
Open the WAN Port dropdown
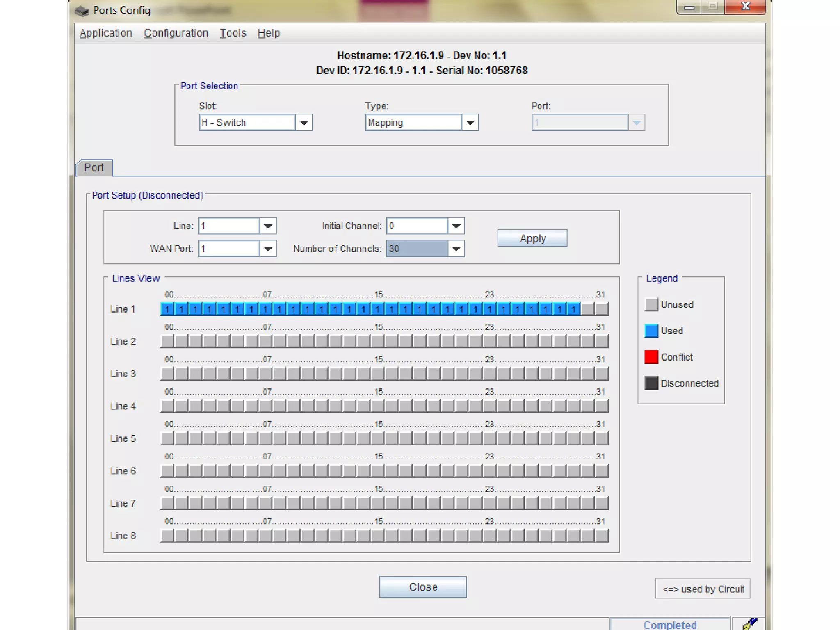[x=268, y=249]
